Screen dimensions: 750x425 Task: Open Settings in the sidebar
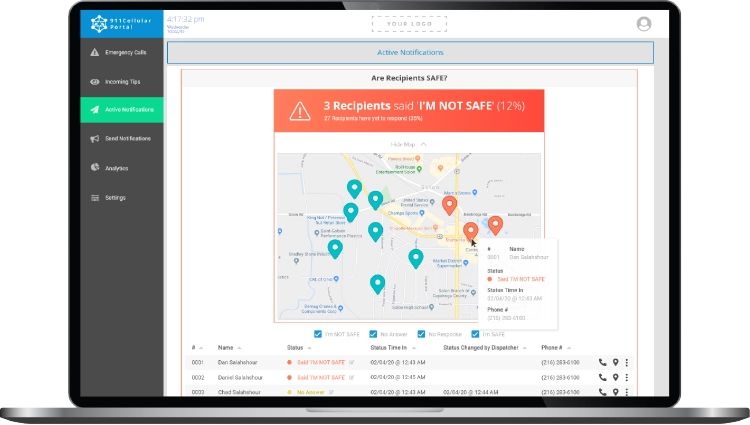(x=121, y=197)
